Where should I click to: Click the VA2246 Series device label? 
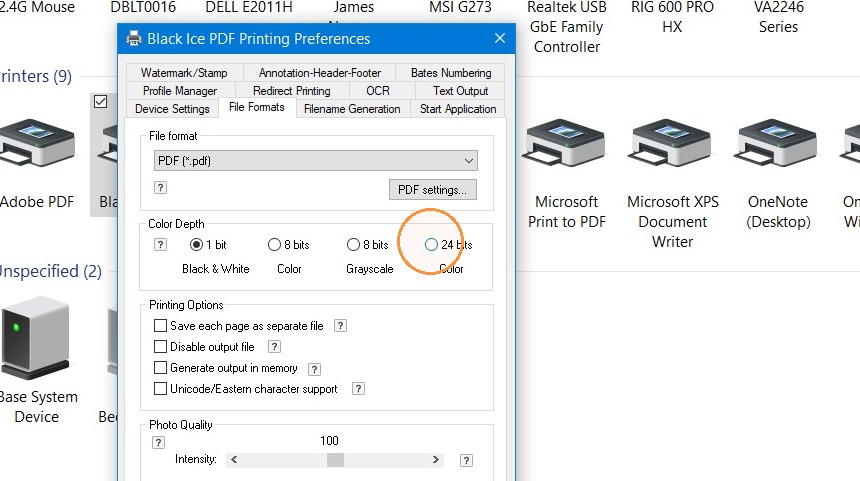coord(778,17)
